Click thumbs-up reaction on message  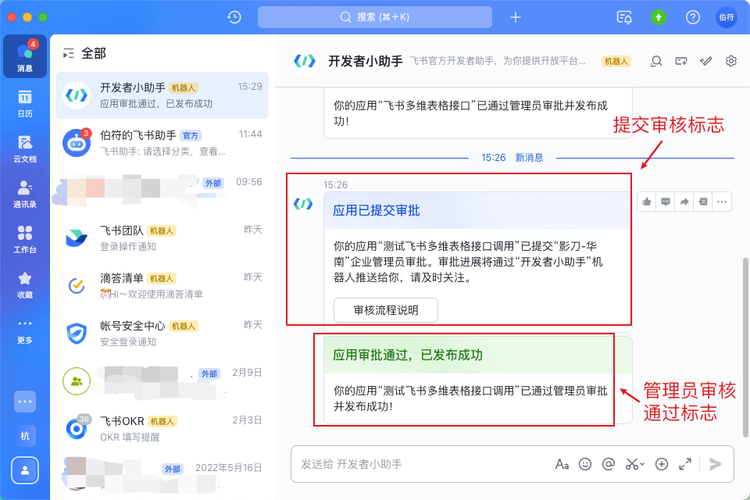(x=647, y=202)
